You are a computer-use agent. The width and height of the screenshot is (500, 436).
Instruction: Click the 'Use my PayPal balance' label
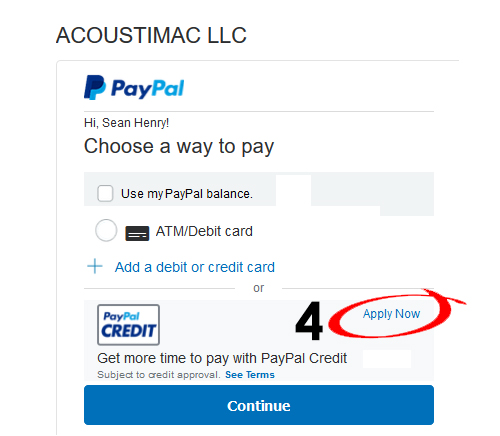187,194
